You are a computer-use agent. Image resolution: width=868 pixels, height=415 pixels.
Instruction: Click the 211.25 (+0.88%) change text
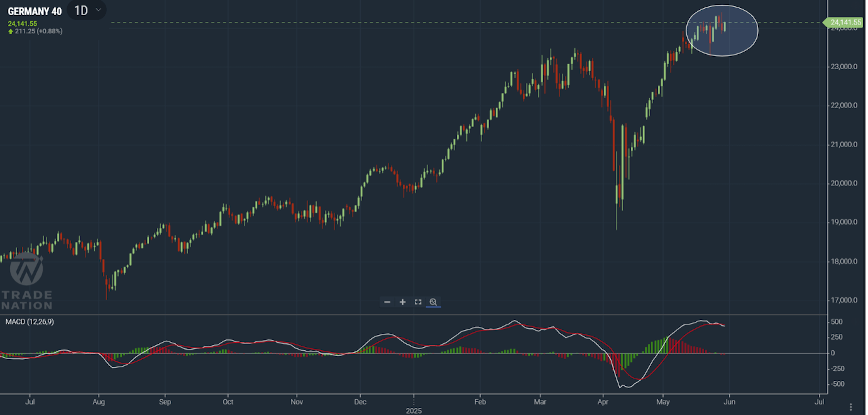tap(38, 31)
